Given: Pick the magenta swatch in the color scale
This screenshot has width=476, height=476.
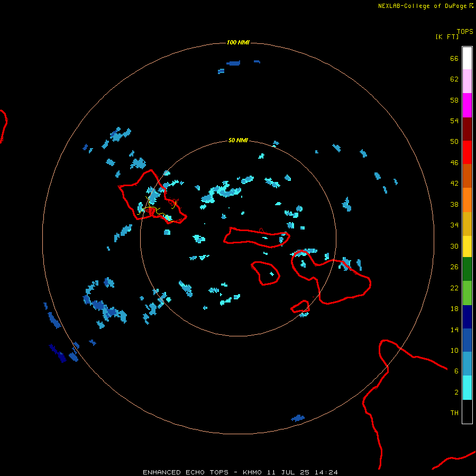Looking at the screenshot, I should click(x=467, y=105).
